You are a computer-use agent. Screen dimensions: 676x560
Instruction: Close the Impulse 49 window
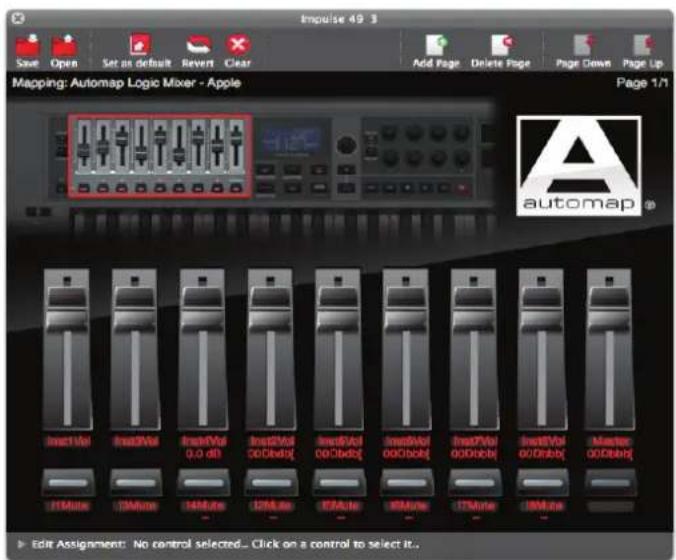click(18, 19)
